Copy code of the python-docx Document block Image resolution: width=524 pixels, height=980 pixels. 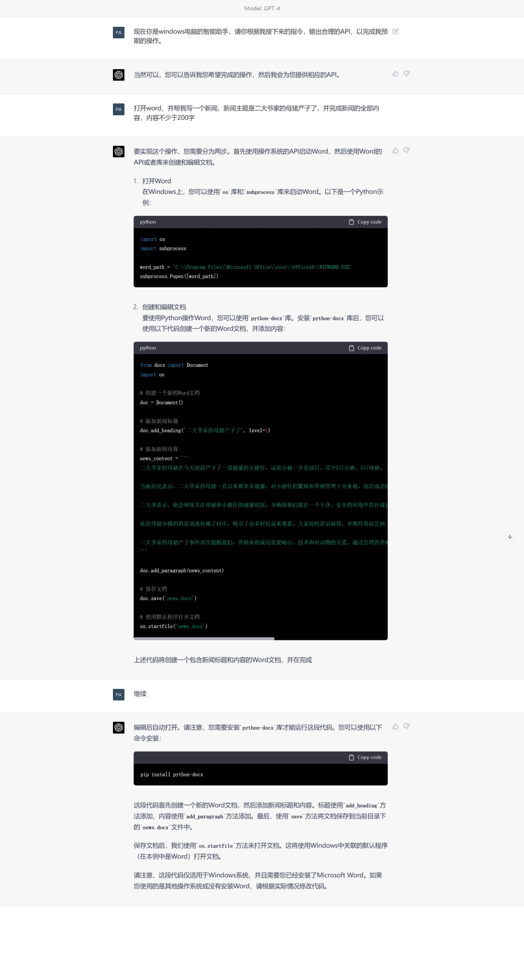coord(365,348)
